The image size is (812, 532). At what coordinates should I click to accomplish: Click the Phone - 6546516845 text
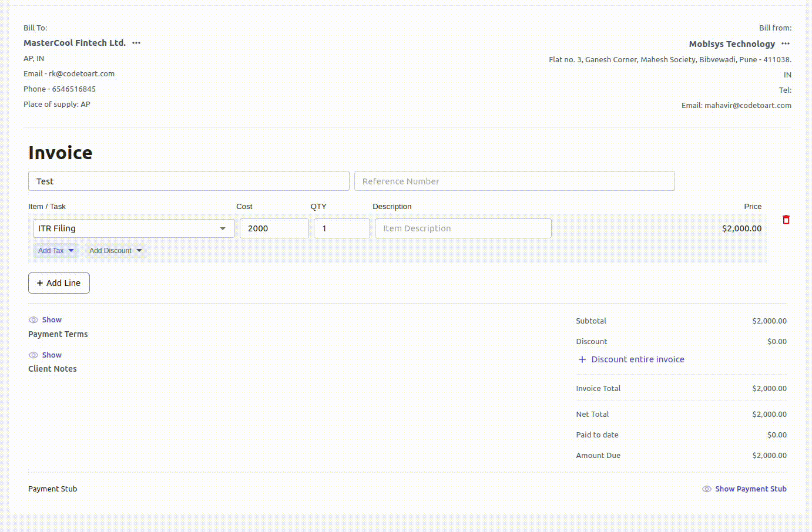[x=59, y=89]
